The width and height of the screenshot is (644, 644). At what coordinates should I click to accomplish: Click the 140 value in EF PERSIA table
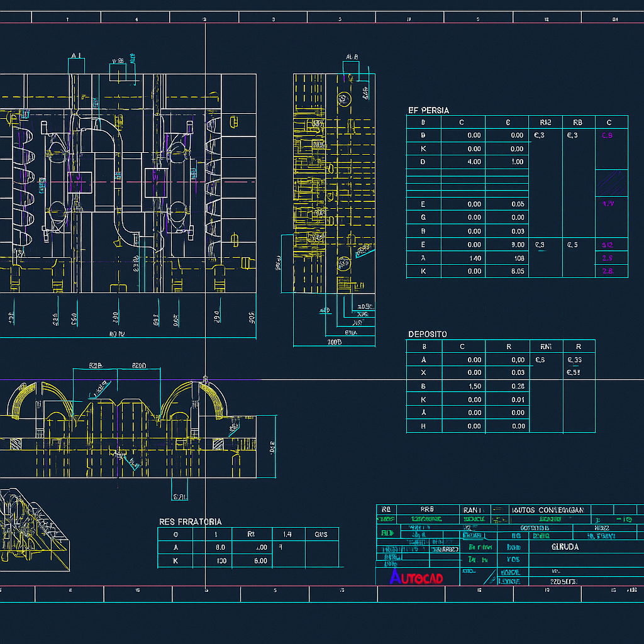[463, 258]
